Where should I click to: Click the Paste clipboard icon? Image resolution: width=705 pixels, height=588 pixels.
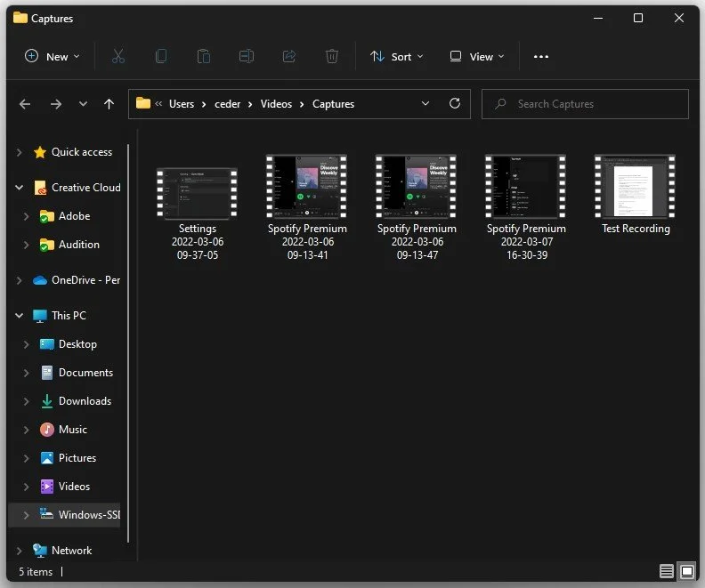(204, 57)
